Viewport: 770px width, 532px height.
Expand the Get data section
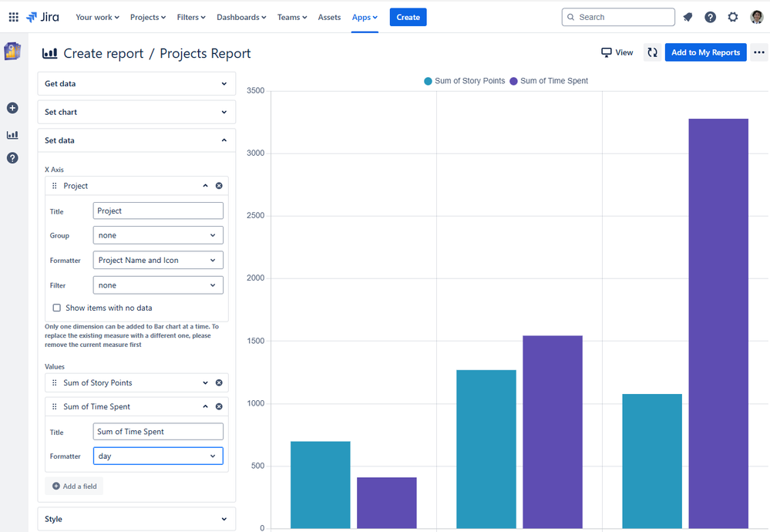(x=136, y=83)
